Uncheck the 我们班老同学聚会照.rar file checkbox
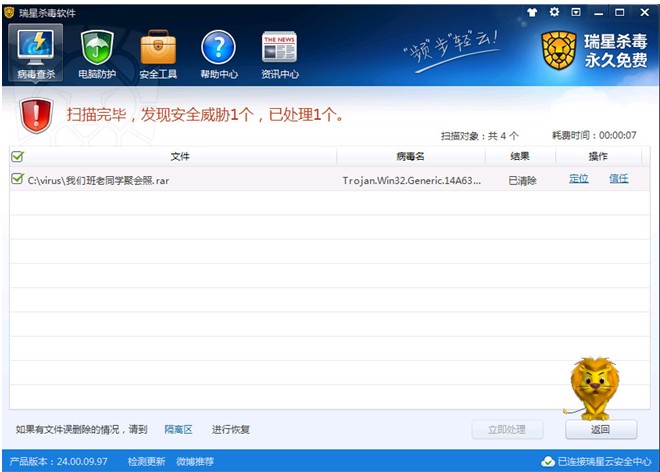Screen dimensions: 660x472 (17, 179)
